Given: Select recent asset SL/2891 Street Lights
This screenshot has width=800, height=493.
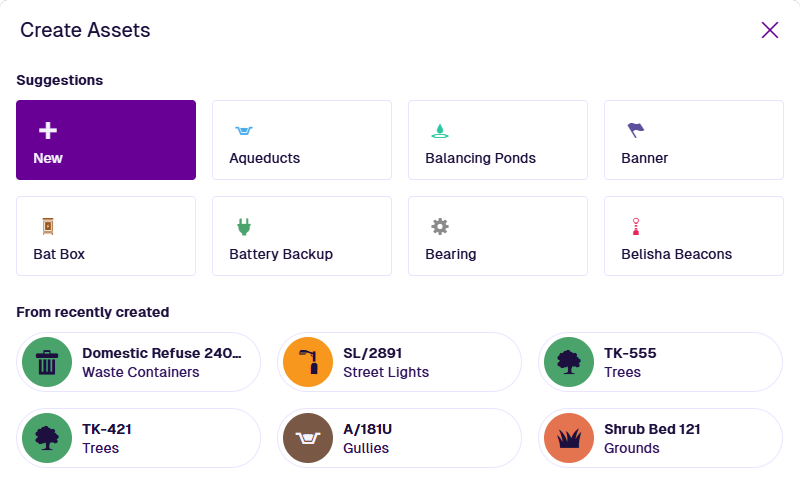Looking at the screenshot, I should tap(420, 362).
